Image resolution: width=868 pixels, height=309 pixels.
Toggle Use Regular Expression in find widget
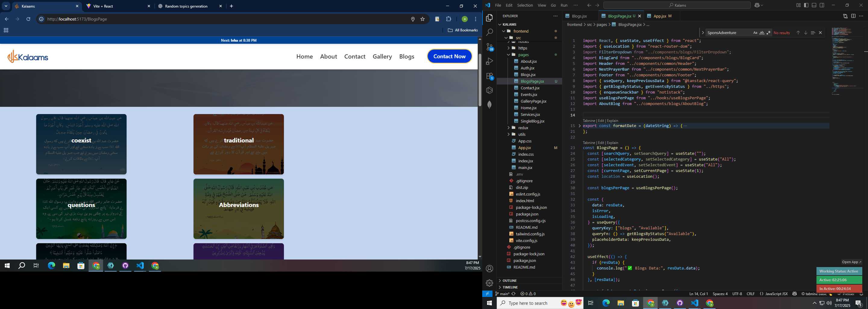pyautogui.click(x=769, y=33)
